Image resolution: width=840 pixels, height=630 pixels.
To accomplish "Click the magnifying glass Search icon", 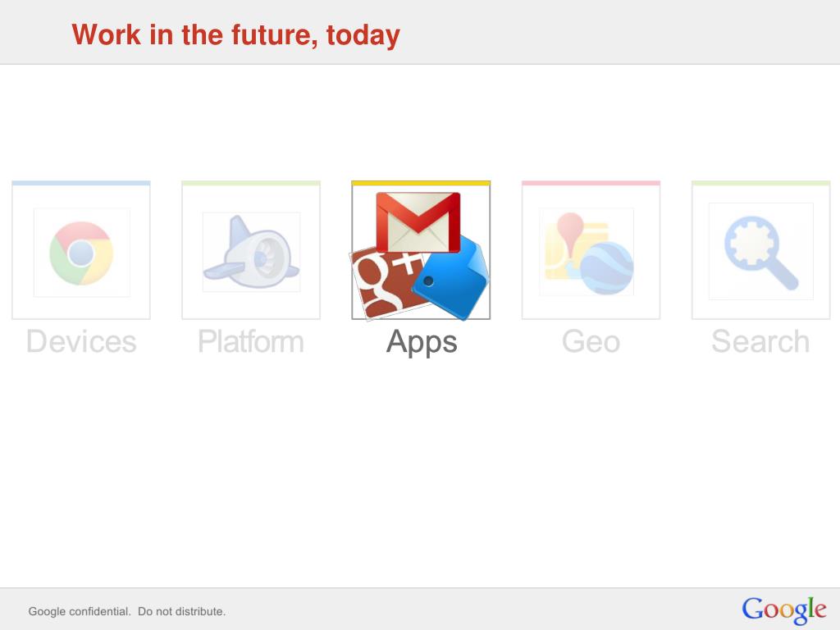I will [761, 253].
